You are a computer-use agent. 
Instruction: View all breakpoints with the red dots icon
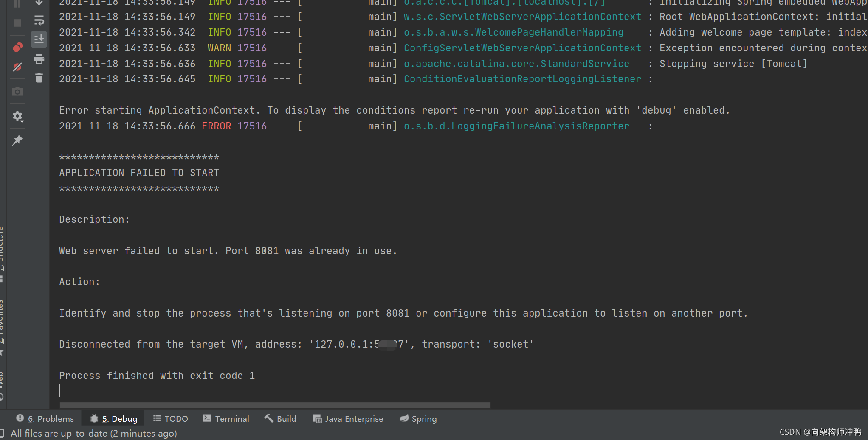coord(17,47)
